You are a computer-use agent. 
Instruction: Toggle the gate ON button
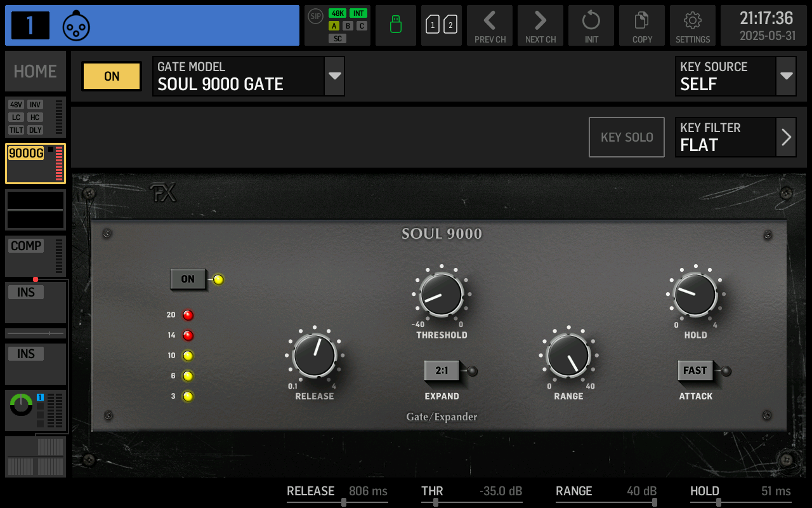point(188,279)
